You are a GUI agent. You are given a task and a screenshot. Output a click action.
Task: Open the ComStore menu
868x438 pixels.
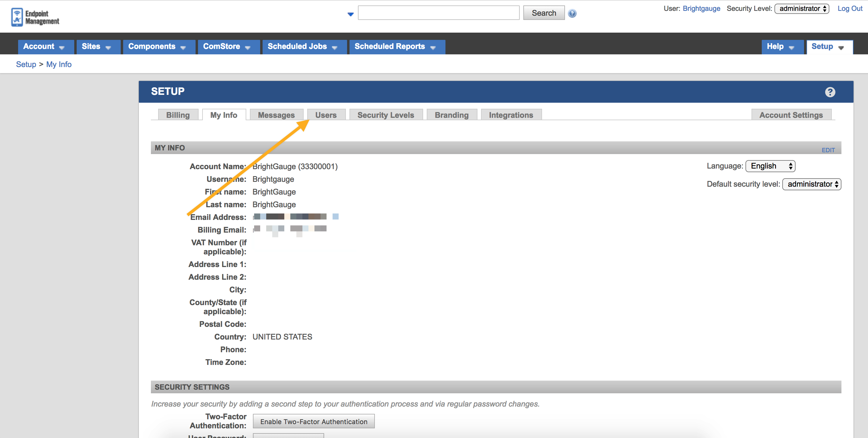click(228, 47)
